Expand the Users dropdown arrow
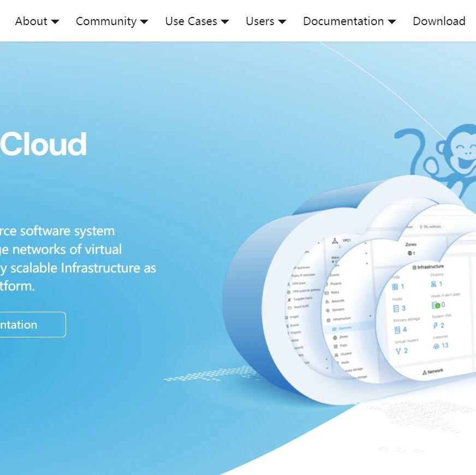This screenshot has width=476, height=475. (282, 21)
